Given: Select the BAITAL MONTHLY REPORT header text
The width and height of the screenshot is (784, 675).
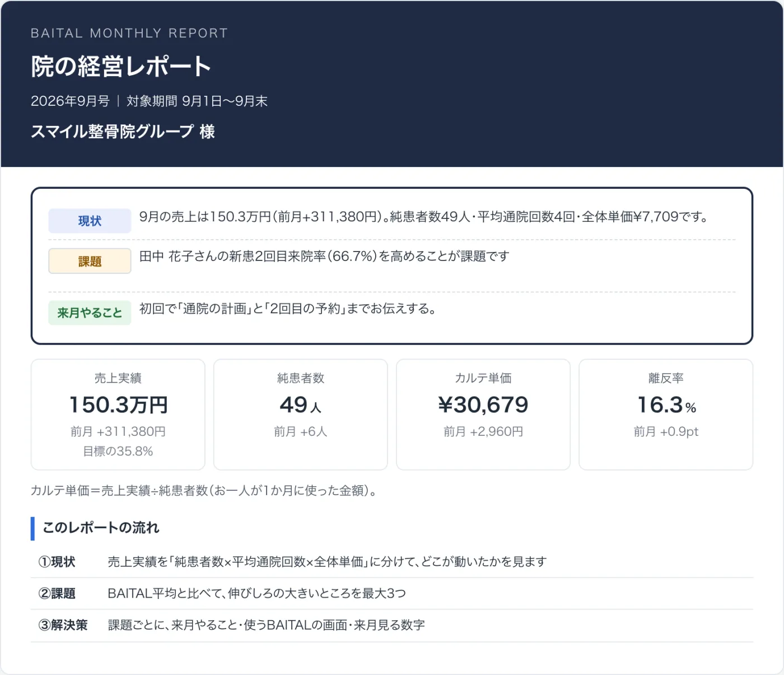Looking at the screenshot, I should click(129, 33).
